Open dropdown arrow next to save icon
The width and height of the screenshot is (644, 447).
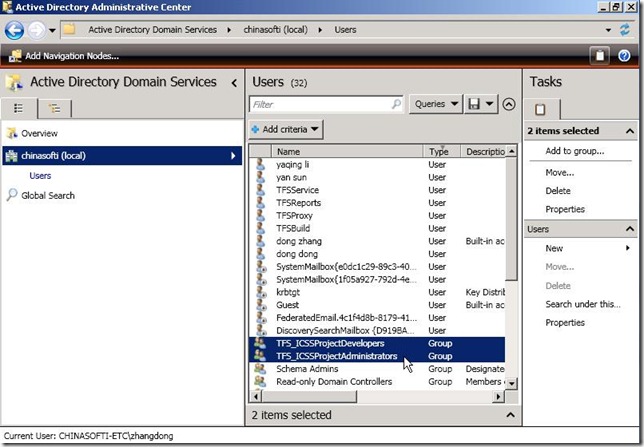pos(490,104)
